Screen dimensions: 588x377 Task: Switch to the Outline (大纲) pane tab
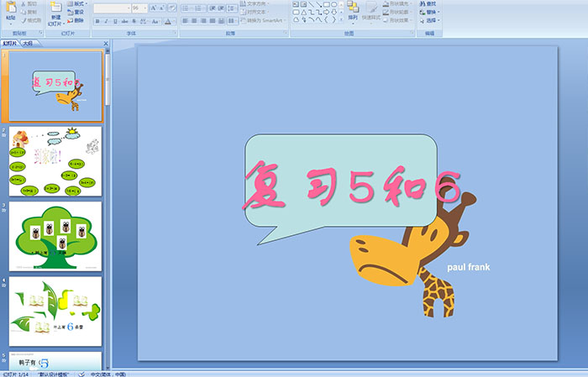[x=28, y=44]
